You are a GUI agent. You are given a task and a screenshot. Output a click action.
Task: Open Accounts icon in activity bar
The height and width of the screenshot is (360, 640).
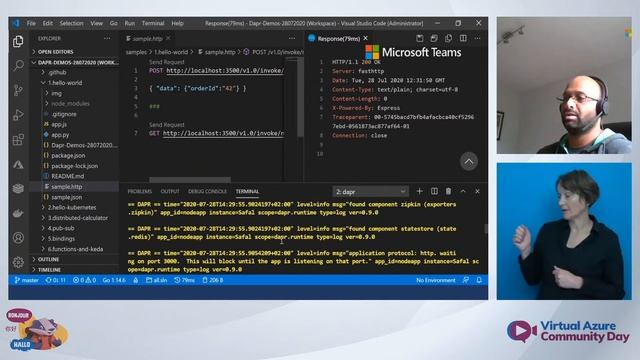coord(18,238)
